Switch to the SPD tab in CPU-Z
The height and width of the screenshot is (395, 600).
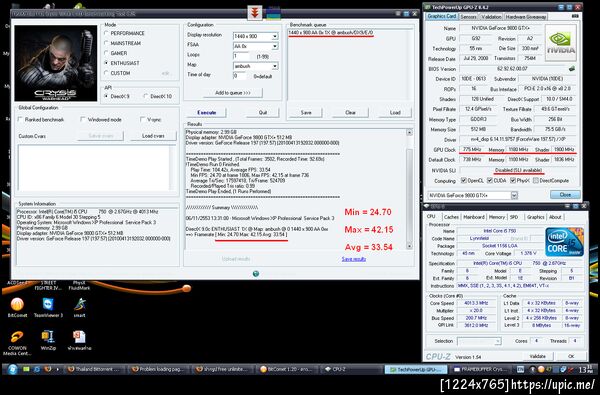[514, 217]
